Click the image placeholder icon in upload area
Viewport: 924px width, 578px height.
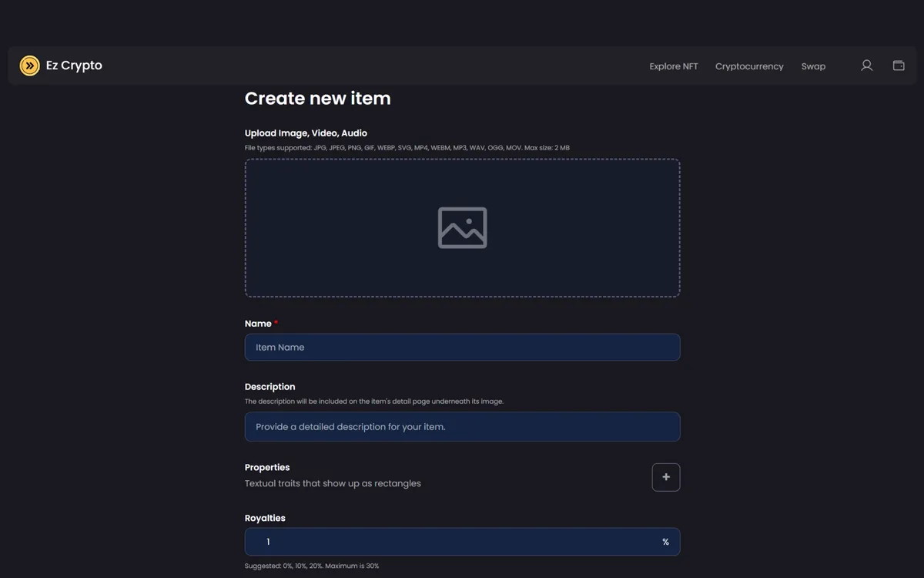(x=462, y=227)
